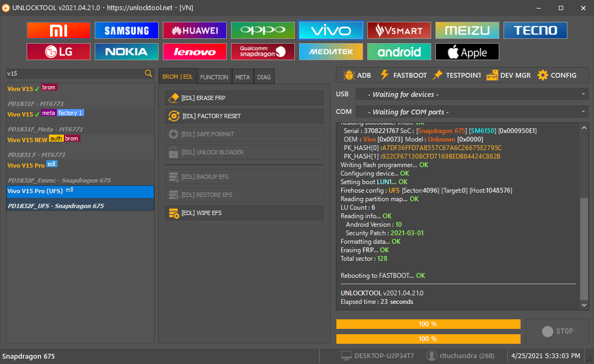Image resolution: width=594 pixels, height=364 pixels.
Task: Click the computer icon in status bar
Action: 346,355
